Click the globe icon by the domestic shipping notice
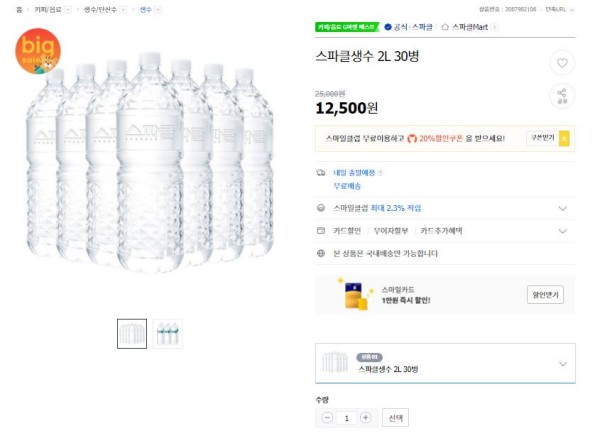 click(x=321, y=253)
